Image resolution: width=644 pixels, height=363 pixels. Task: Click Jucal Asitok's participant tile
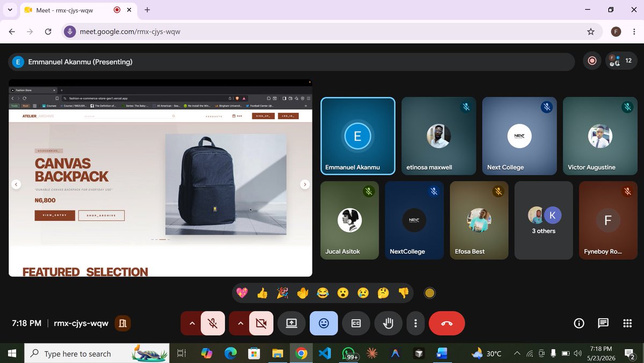350,220
